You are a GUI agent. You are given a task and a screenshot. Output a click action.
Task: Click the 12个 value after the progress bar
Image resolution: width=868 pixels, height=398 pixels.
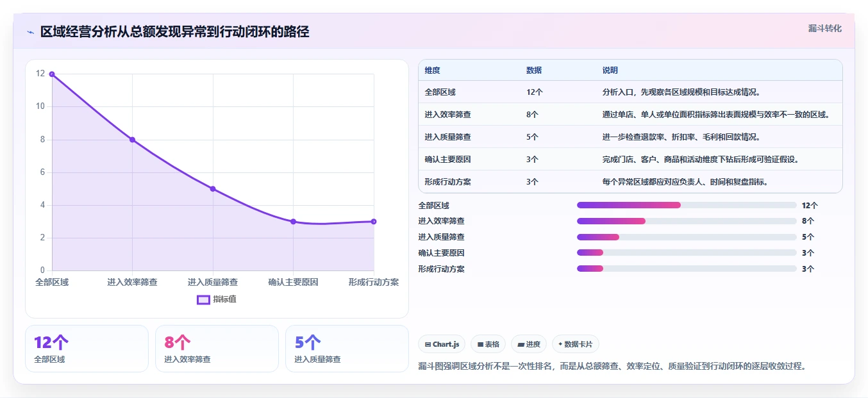[810, 206]
